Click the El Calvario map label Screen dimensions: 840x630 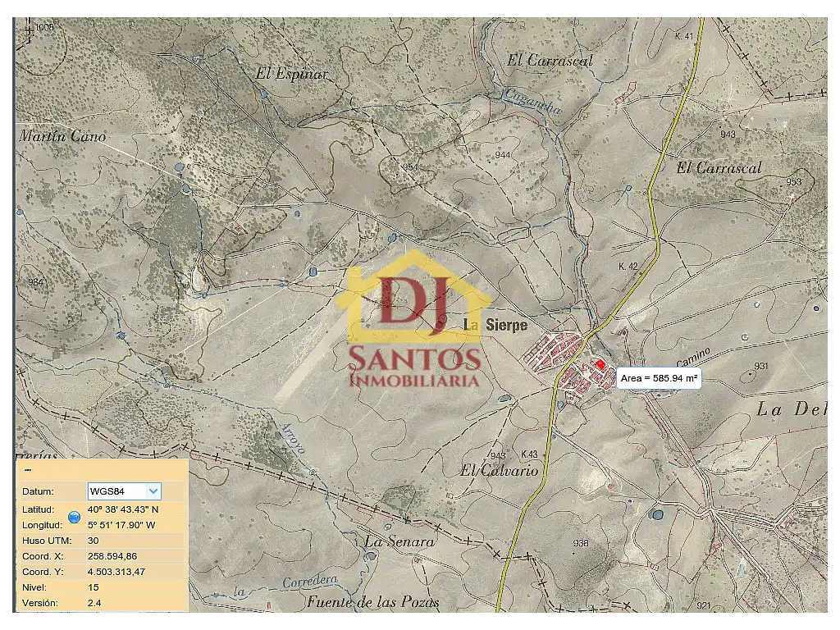[x=500, y=470]
